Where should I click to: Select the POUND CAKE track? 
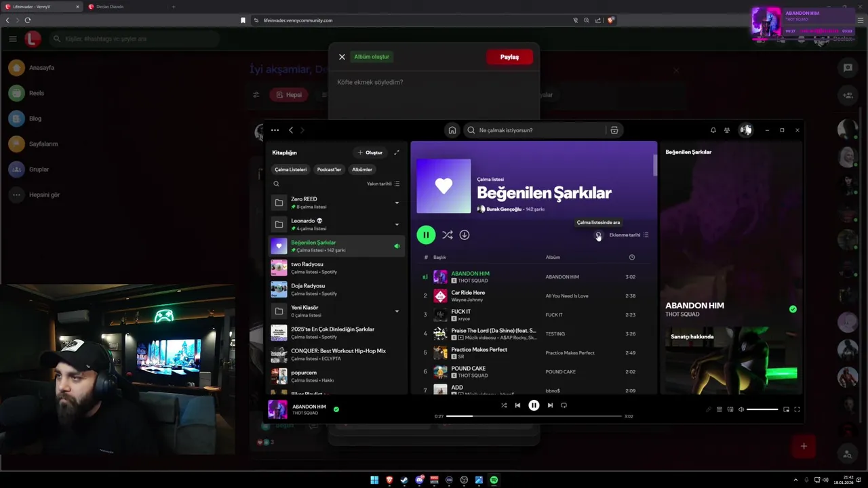coord(532,371)
